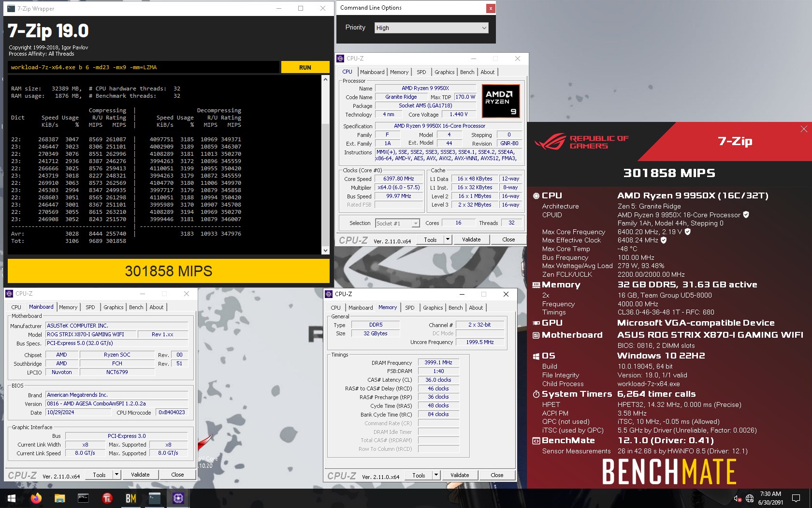
Task: Click the yellow RUN button in 7-Zip Wrapper
Action: point(305,67)
